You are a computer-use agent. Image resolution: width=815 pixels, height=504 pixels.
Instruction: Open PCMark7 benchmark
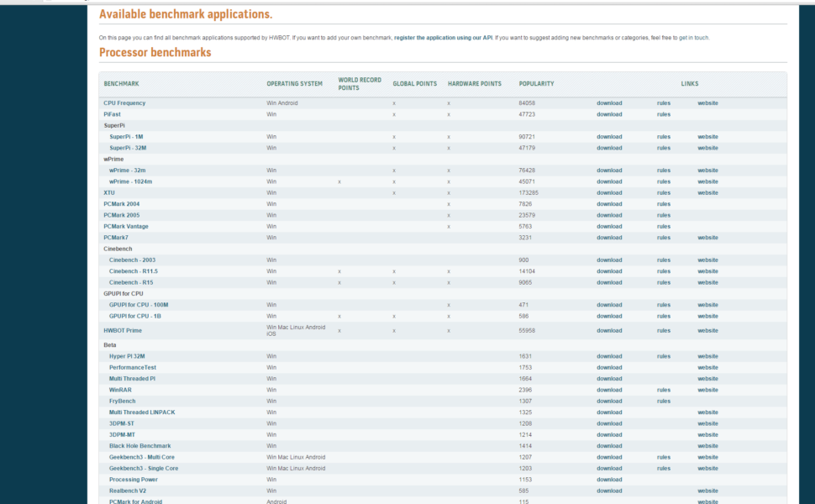click(115, 238)
